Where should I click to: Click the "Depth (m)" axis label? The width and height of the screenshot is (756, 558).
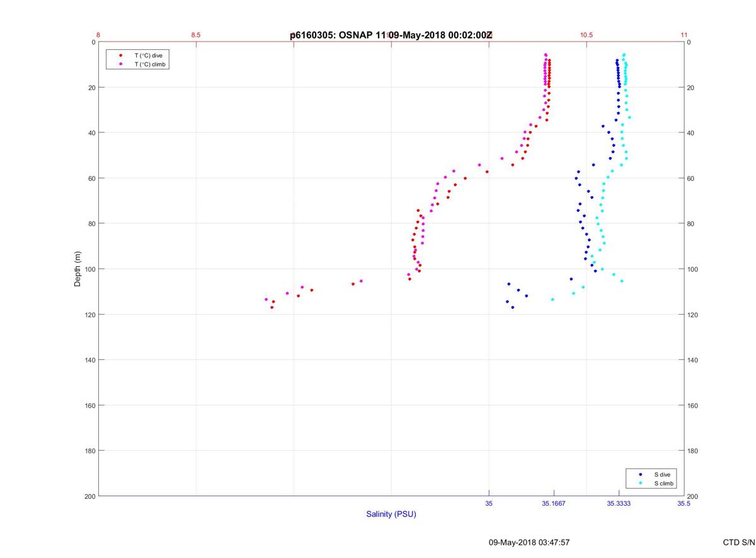click(78, 269)
